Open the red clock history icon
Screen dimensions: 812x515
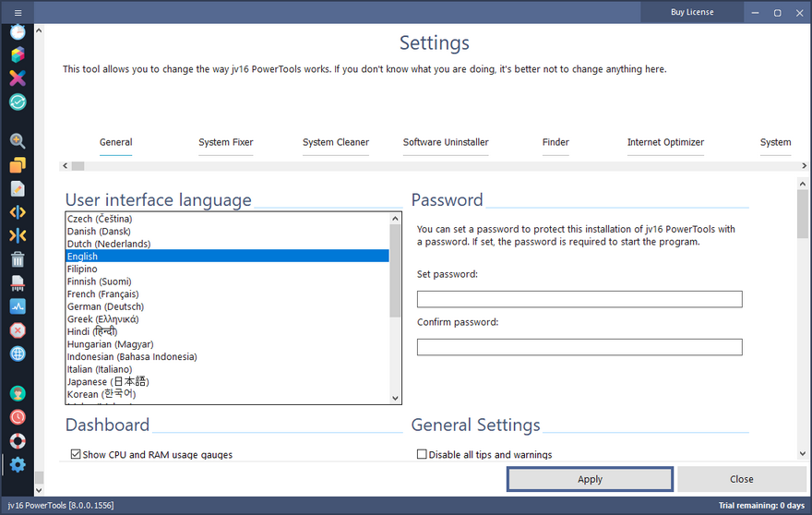18,417
